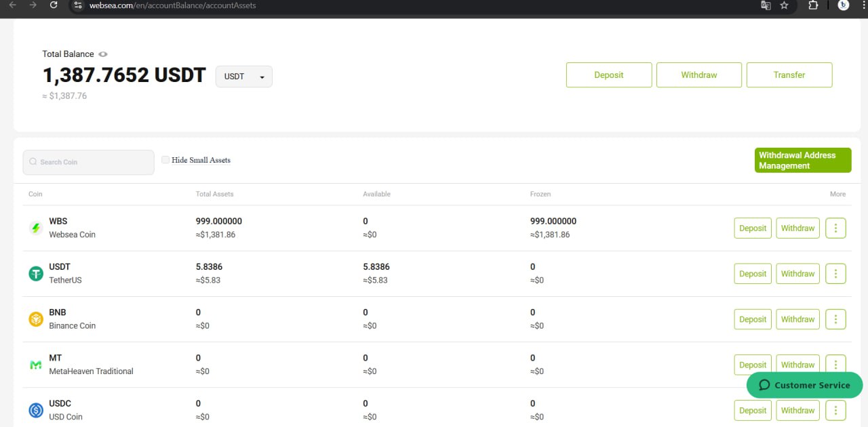
Task: Click the Total Assets column header
Action: (x=214, y=194)
